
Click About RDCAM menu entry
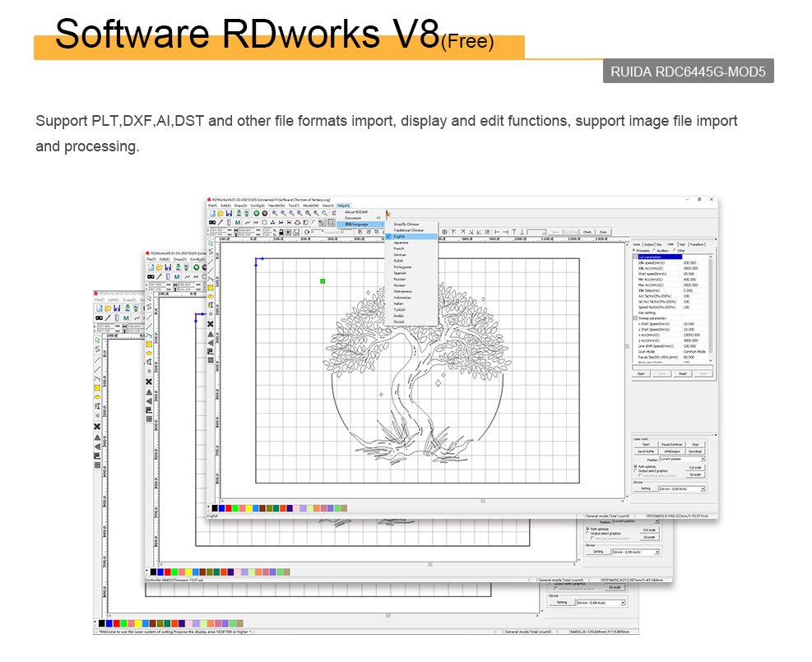click(x=356, y=212)
